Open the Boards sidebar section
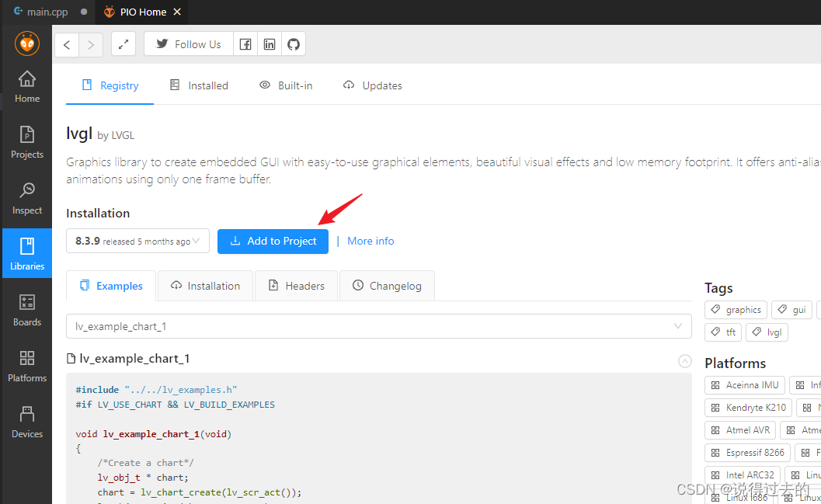This screenshot has height=504, width=821. pyautogui.click(x=26, y=311)
